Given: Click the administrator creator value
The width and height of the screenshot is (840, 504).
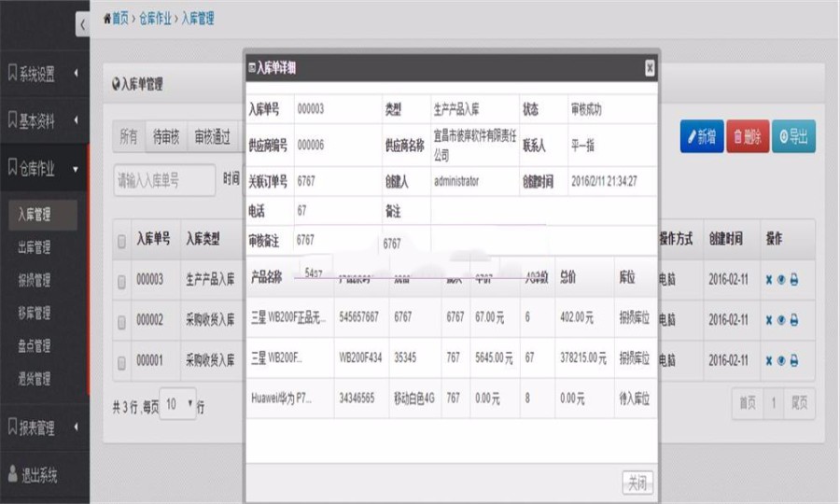Looking at the screenshot, I should pyautogui.click(x=456, y=181).
